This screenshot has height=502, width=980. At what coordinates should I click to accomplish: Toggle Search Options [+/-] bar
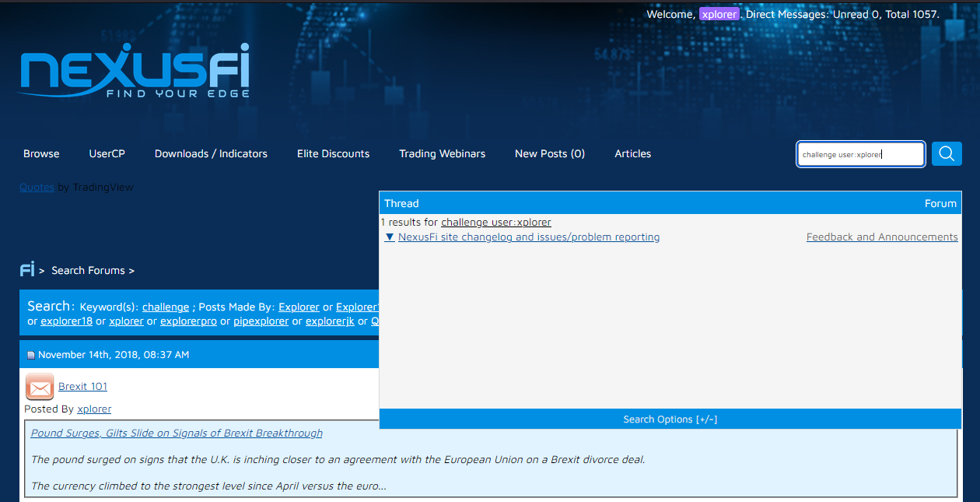[670, 419]
